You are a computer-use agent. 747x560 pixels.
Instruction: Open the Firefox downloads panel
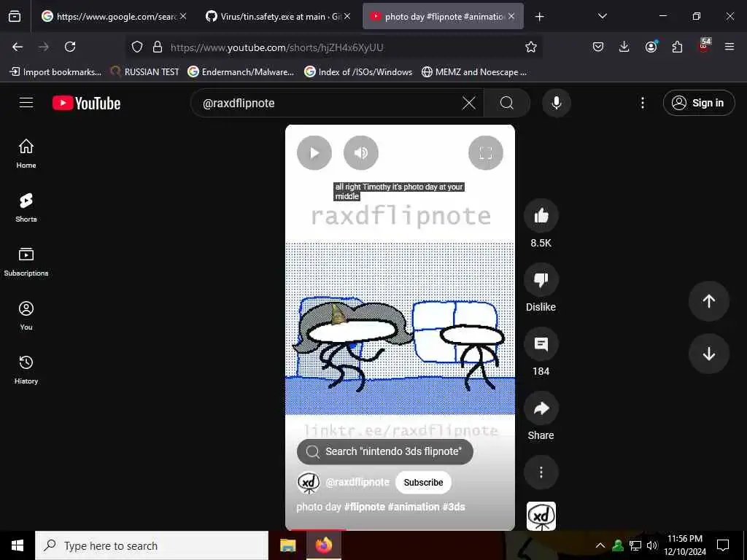(624, 47)
